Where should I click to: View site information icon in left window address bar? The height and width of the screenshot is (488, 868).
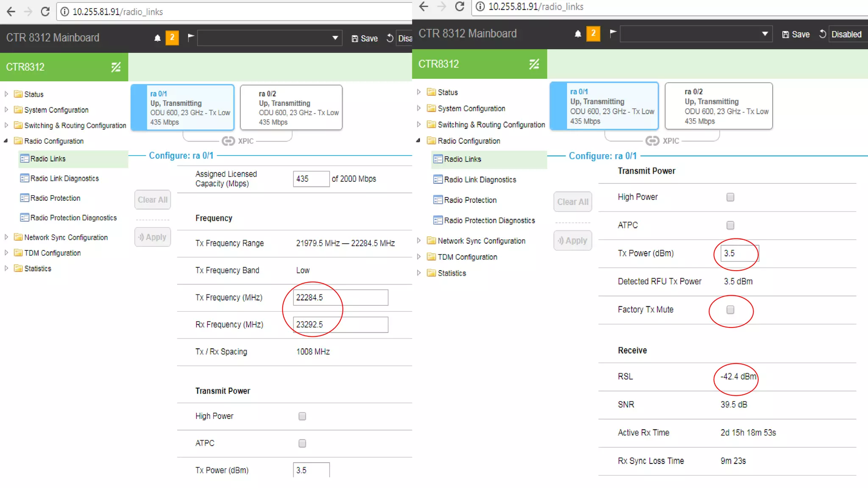(x=64, y=11)
